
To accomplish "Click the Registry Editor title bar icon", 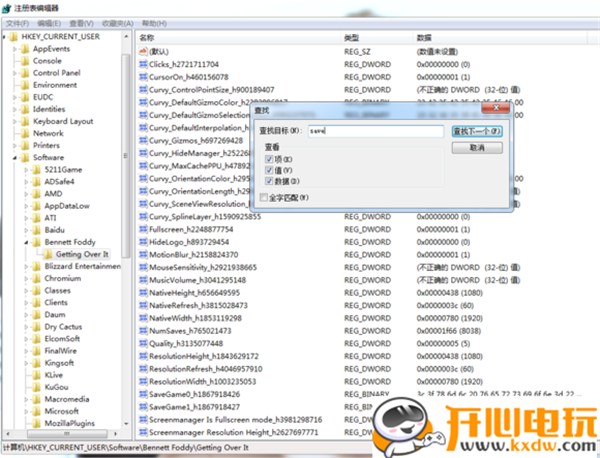I will click(7, 8).
